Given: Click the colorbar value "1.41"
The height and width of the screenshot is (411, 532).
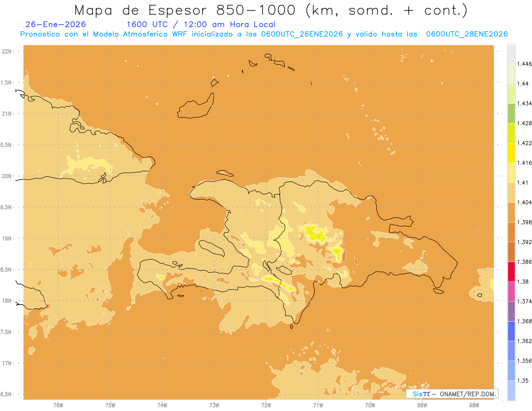Looking at the screenshot, I should [523, 183].
